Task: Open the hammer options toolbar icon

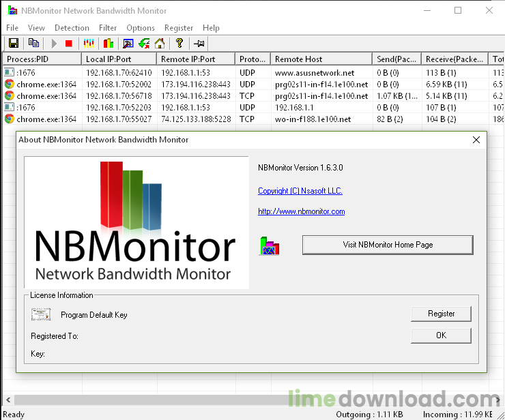Action: pos(128,43)
